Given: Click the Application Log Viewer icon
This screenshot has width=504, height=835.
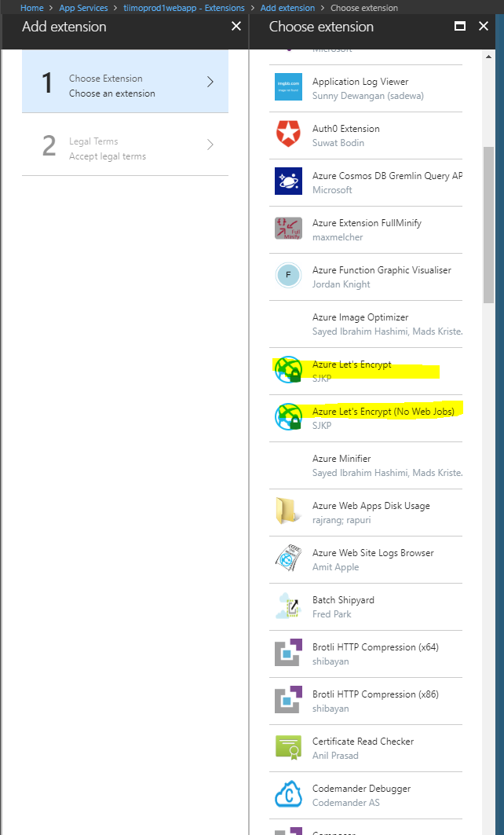Looking at the screenshot, I should click(x=288, y=87).
